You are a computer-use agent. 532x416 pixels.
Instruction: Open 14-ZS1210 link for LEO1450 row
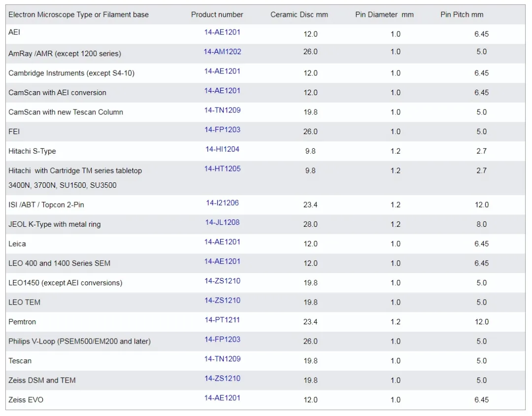click(x=222, y=281)
